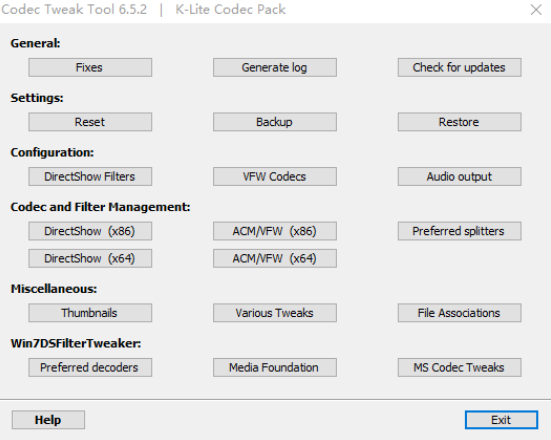Open the Fixes dialog
Image resolution: width=551 pixels, height=440 pixels.
pos(90,67)
